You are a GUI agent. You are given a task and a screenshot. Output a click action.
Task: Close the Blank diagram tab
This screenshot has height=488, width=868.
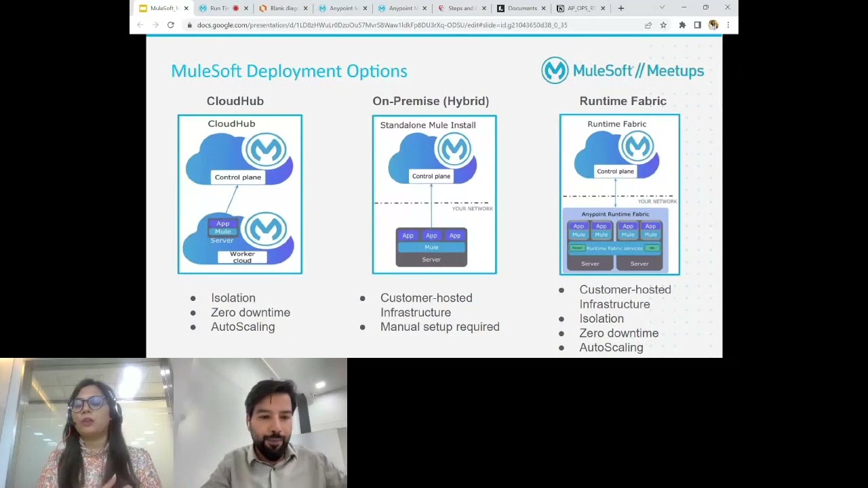[305, 8]
